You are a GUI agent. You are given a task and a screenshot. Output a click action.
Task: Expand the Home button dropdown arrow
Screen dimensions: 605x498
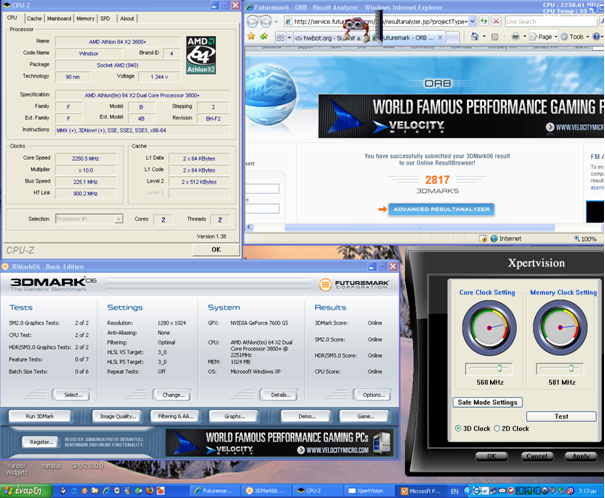pyautogui.click(x=484, y=37)
